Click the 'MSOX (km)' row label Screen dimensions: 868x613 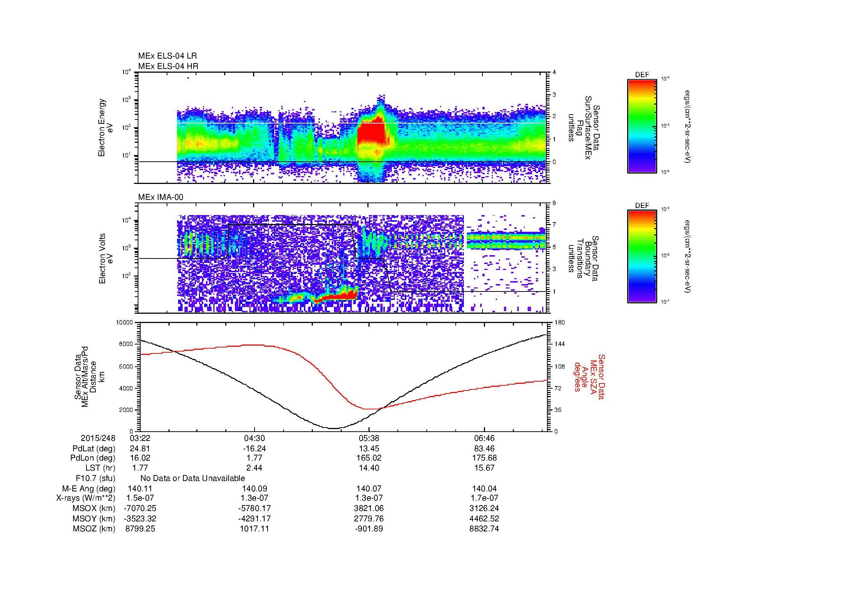94,508
